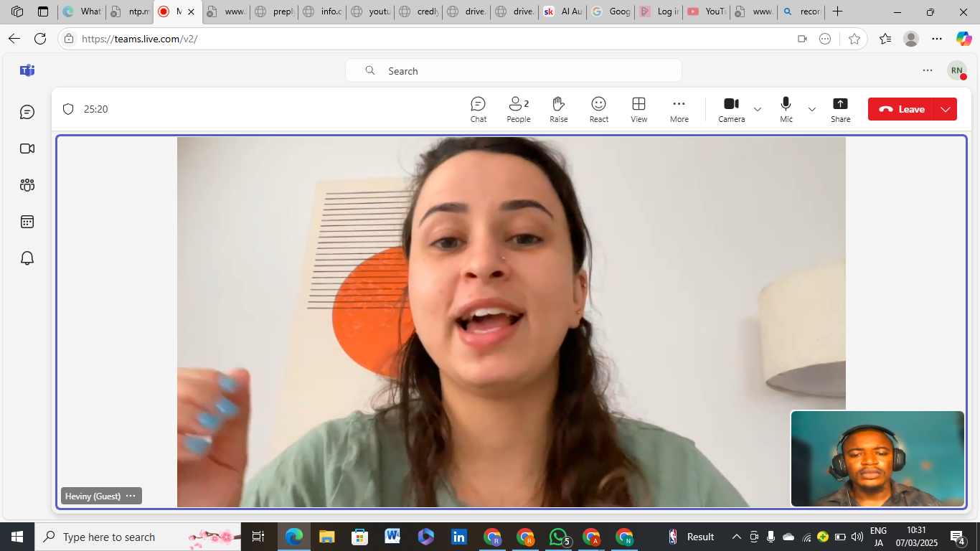Open the More actions menu
This screenshot has width=980, height=551.
point(679,109)
